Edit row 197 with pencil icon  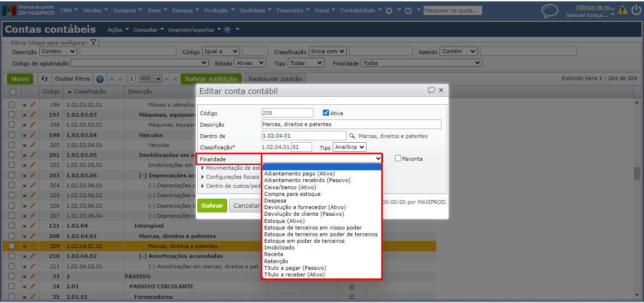point(33,115)
